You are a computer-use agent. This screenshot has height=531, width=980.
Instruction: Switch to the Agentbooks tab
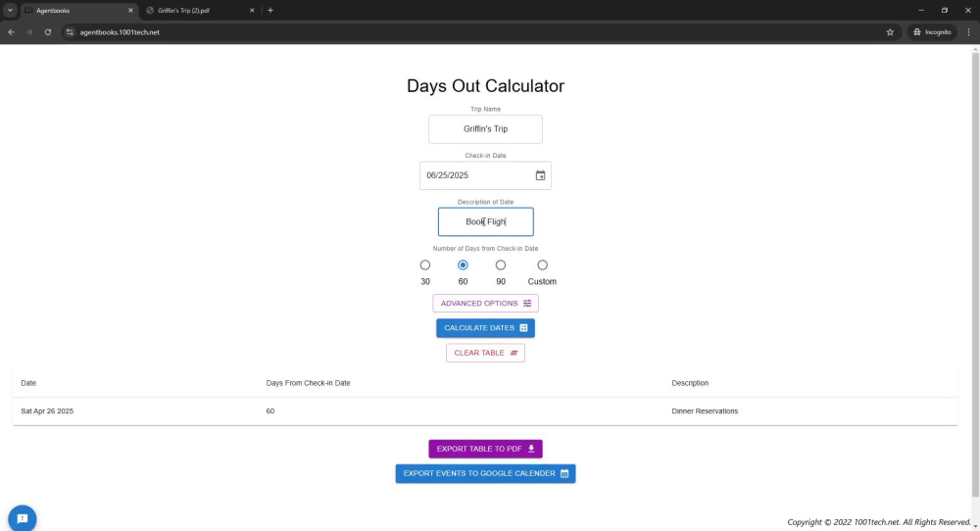coord(78,10)
